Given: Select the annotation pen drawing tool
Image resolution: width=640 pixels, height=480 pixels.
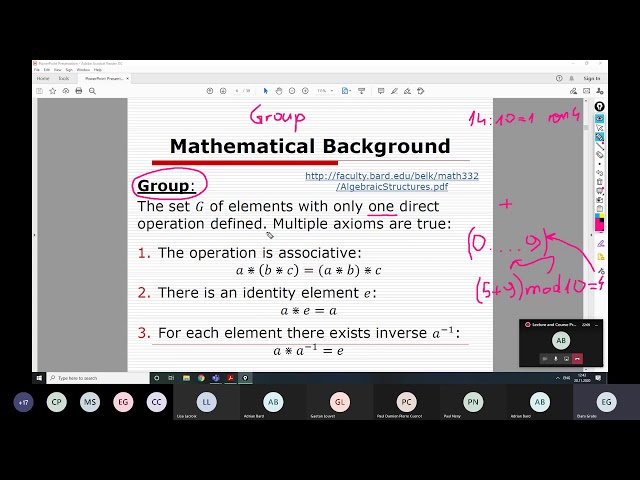Looking at the screenshot, I should 599,137.
